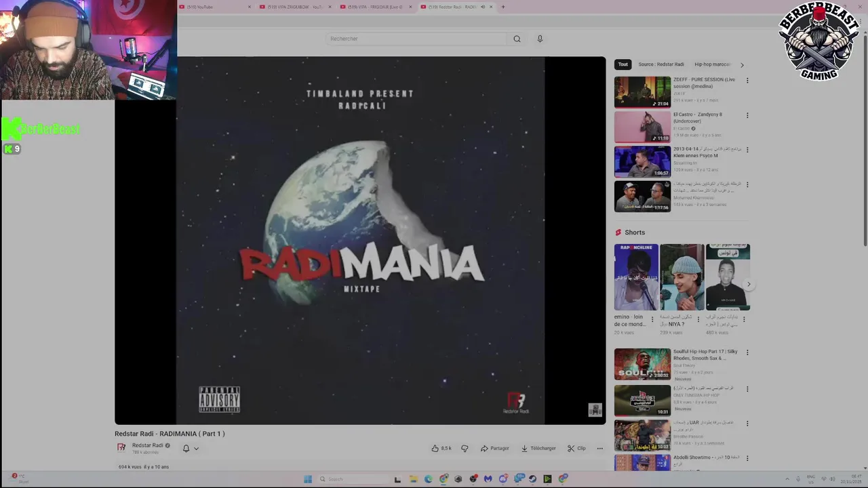Open File Explorer from the taskbar
Viewport: 868px width, 488px height.
(414, 479)
